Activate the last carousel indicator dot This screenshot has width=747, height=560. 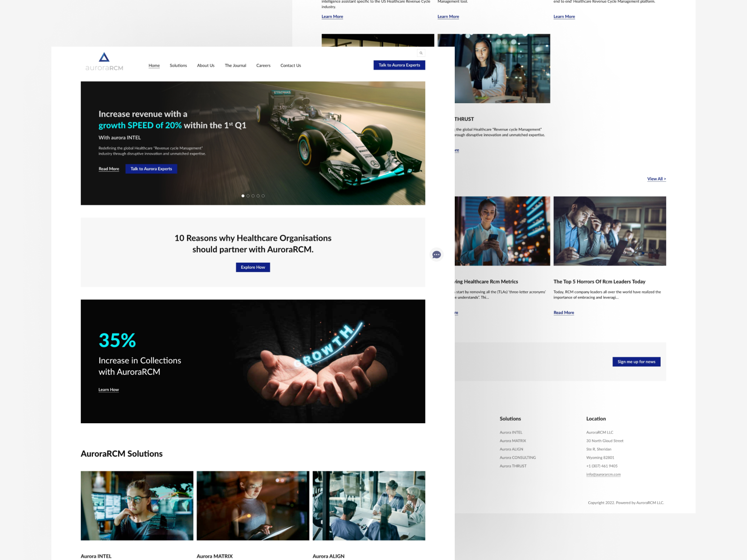[262, 196]
